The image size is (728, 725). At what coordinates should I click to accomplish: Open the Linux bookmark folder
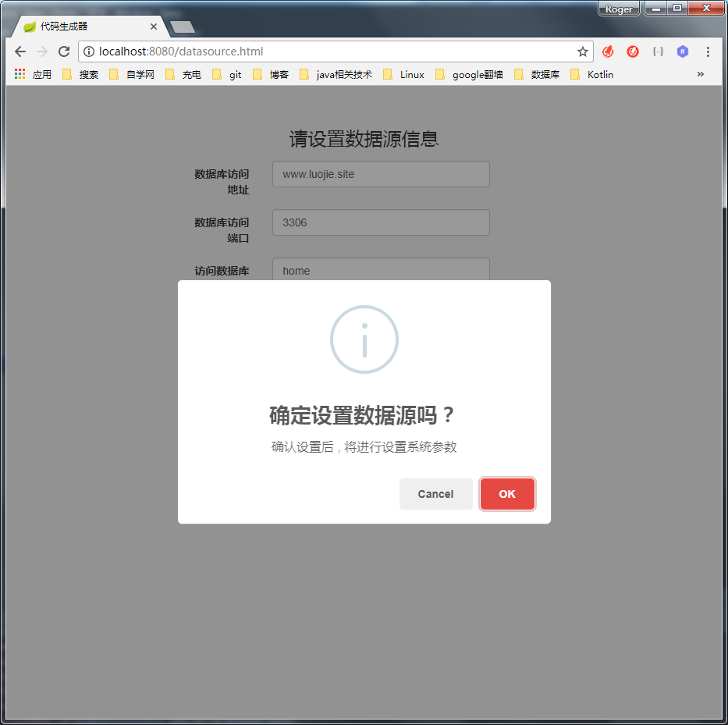404,74
